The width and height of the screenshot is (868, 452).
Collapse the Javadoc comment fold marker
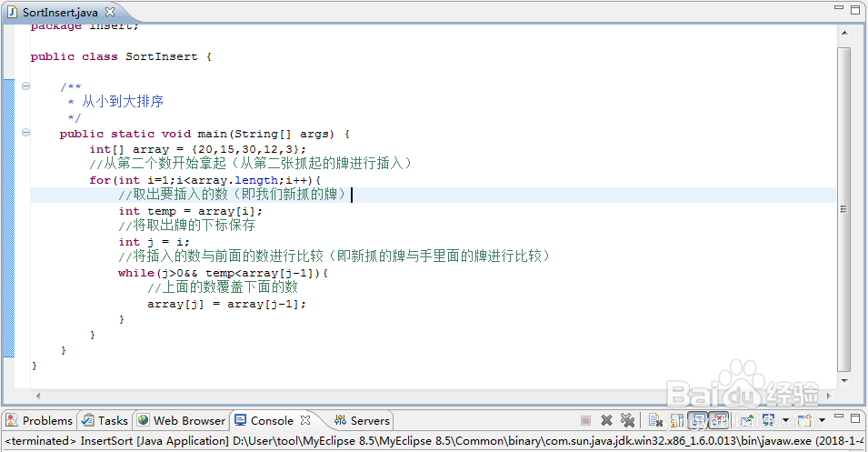click(x=25, y=85)
